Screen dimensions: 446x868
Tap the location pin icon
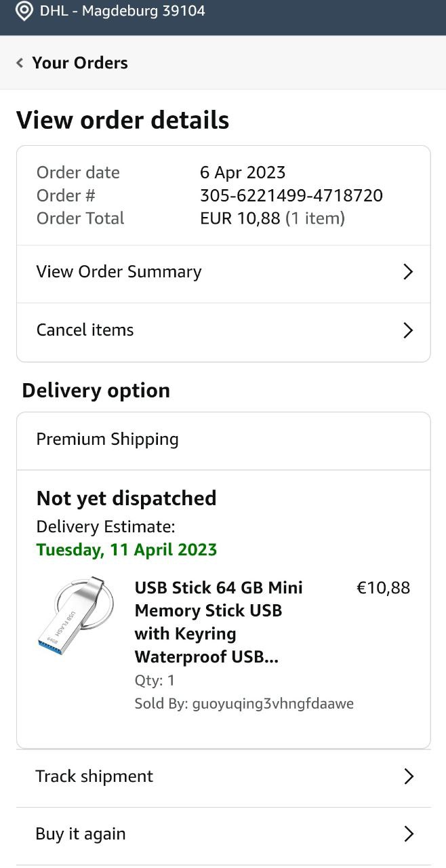[x=24, y=12]
